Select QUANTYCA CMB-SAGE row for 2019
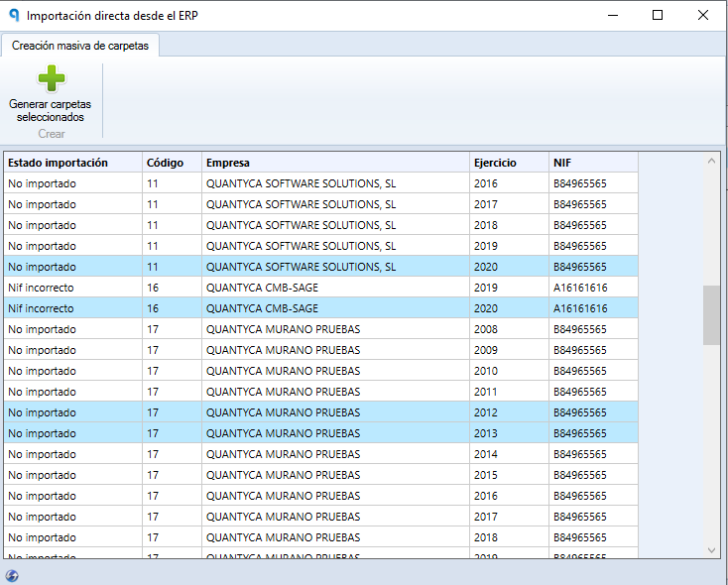Viewport: 728px width, 585px height. click(320, 288)
